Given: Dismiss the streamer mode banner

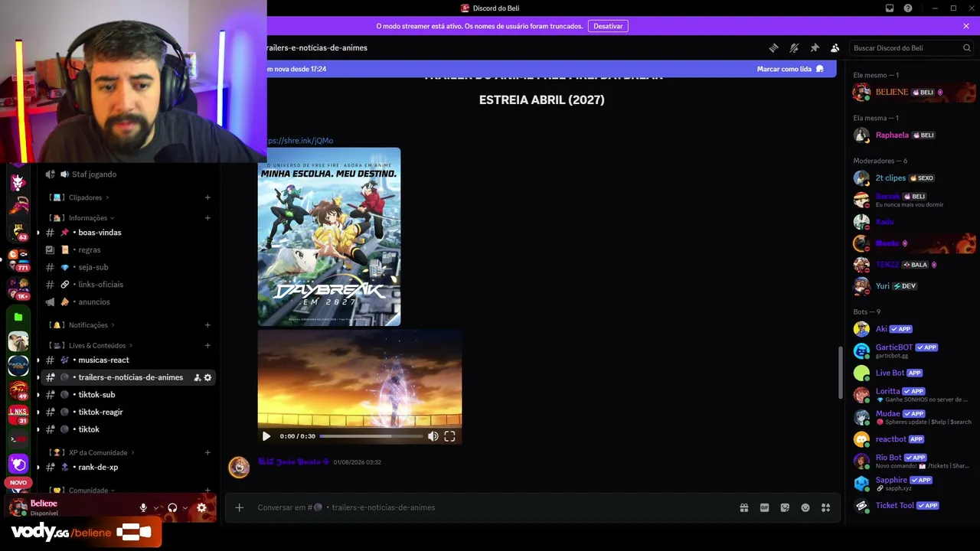Looking at the screenshot, I should [966, 26].
